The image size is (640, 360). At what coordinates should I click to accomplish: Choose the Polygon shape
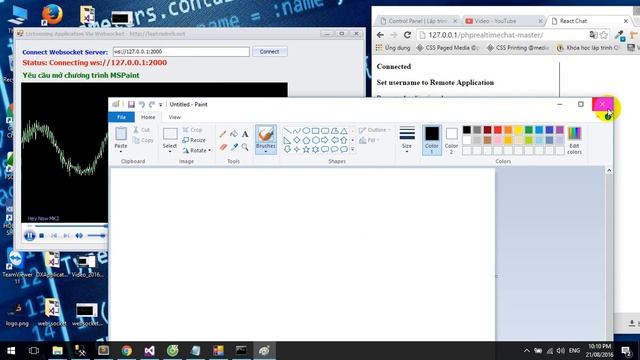tap(335, 131)
